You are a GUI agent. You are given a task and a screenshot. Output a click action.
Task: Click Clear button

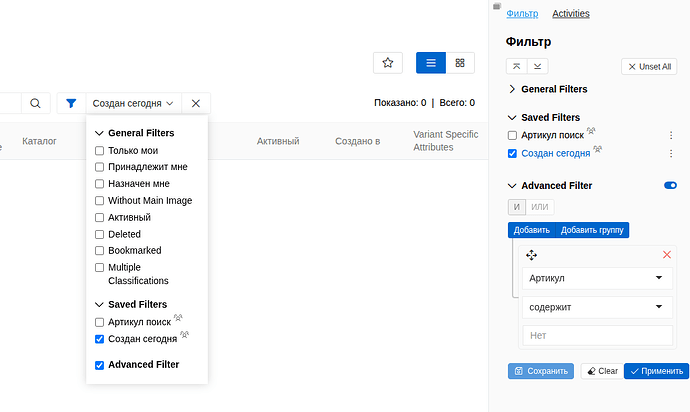(602, 371)
